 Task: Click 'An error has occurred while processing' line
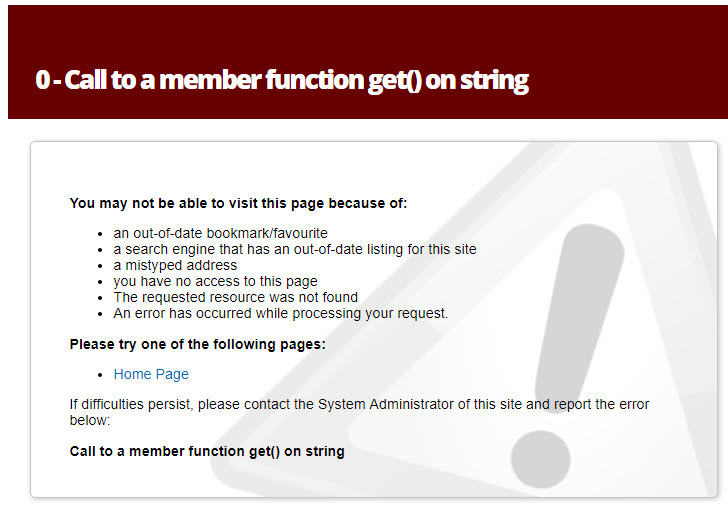[x=280, y=313]
